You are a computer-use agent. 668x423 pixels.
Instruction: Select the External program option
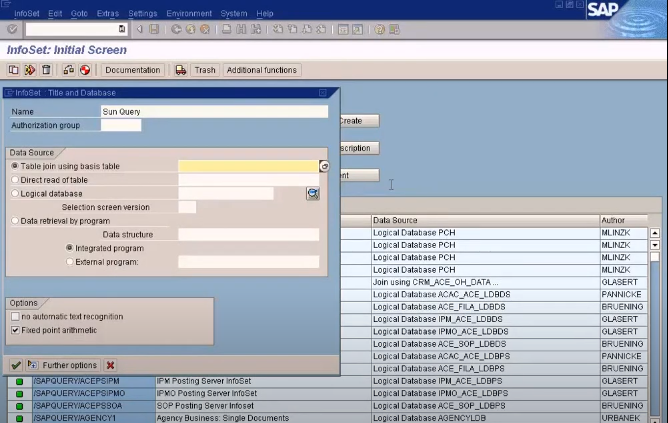coord(69,262)
